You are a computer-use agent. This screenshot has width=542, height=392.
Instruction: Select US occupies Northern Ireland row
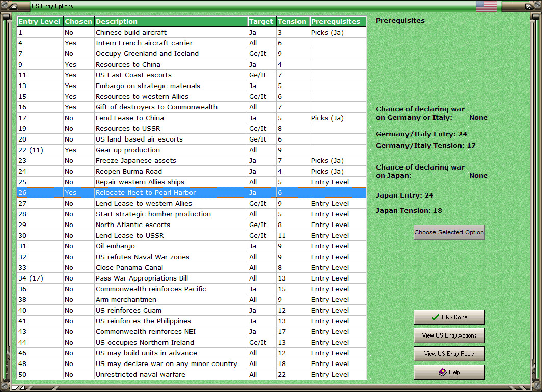tap(192, 343)
